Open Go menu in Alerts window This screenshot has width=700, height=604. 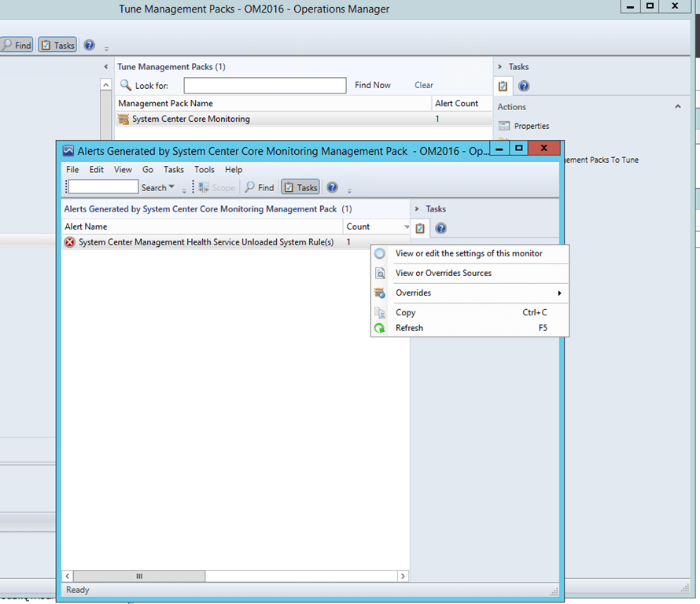pos(148,170)
